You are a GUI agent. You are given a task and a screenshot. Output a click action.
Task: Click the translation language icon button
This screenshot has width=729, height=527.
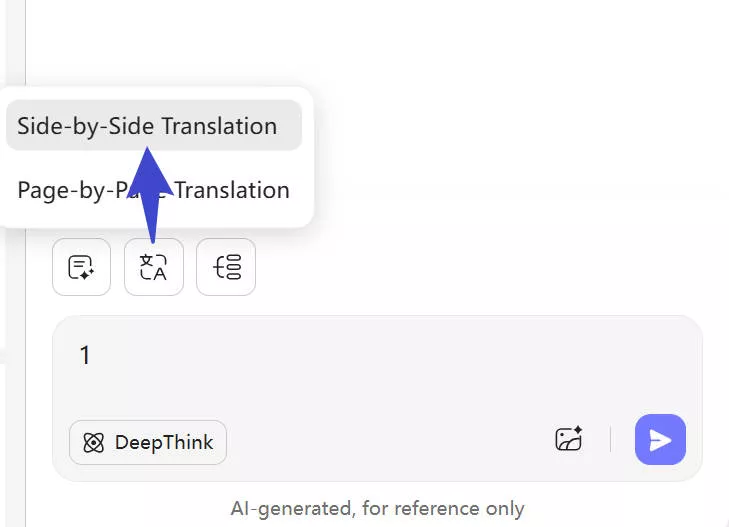point(153,267)
